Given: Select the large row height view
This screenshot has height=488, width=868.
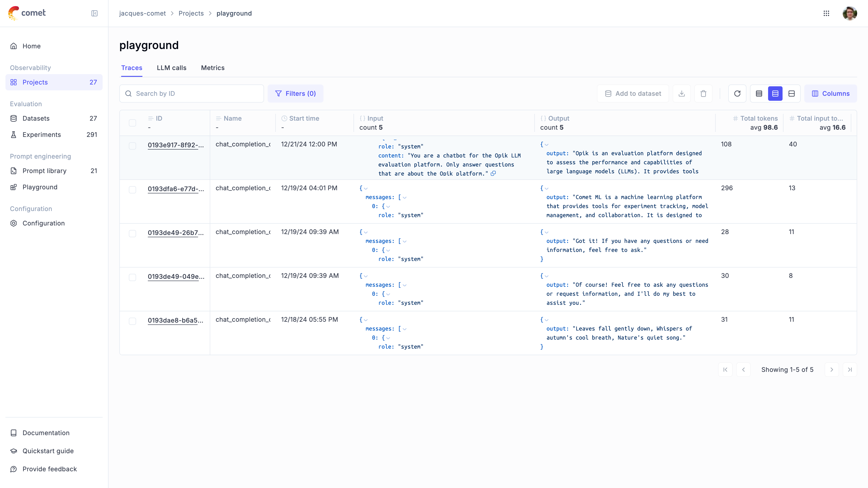Looking at the screenshot, I should point(792,94).
